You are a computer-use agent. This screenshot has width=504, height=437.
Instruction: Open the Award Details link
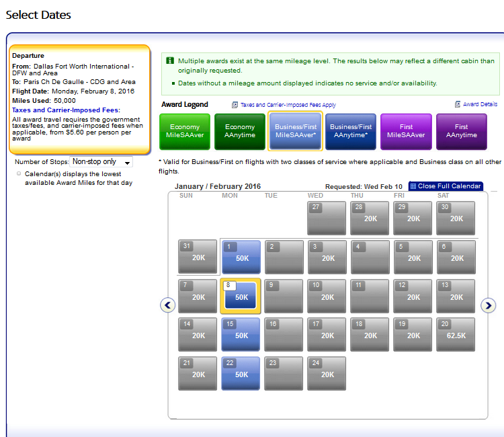pos(480,105)
